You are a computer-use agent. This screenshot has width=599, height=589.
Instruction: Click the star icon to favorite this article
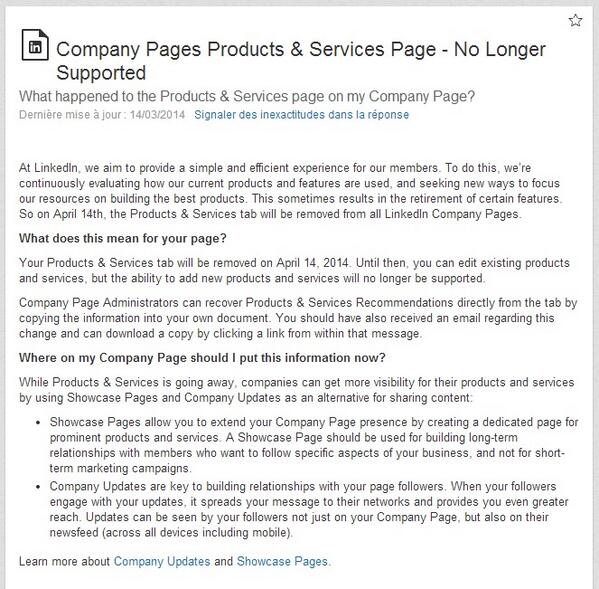[575, 20]
